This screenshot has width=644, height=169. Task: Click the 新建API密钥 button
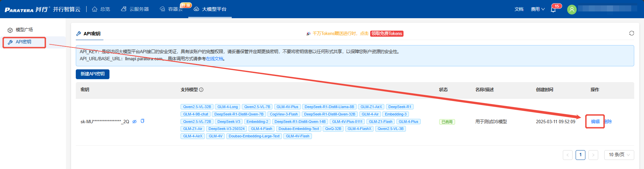[93, 74]
